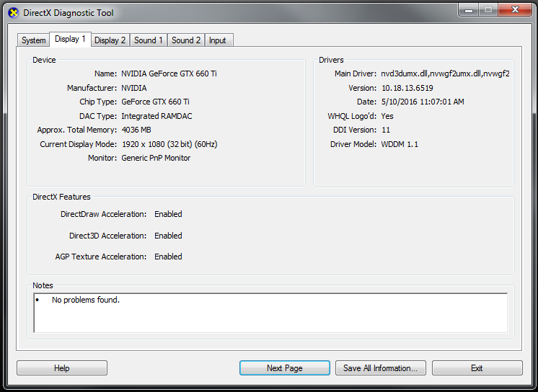This screenshot has width=538, height=392.
Task: Open the Input tab
Action: (218, 40)
